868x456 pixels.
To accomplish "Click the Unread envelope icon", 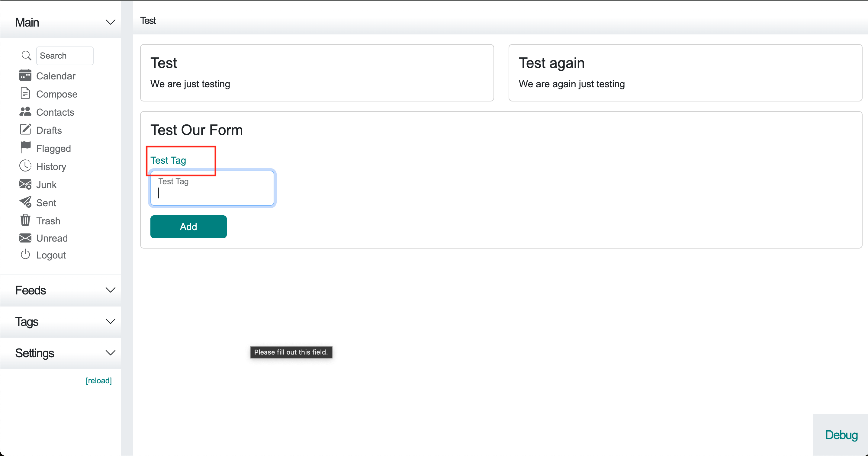I will point(25,238).
